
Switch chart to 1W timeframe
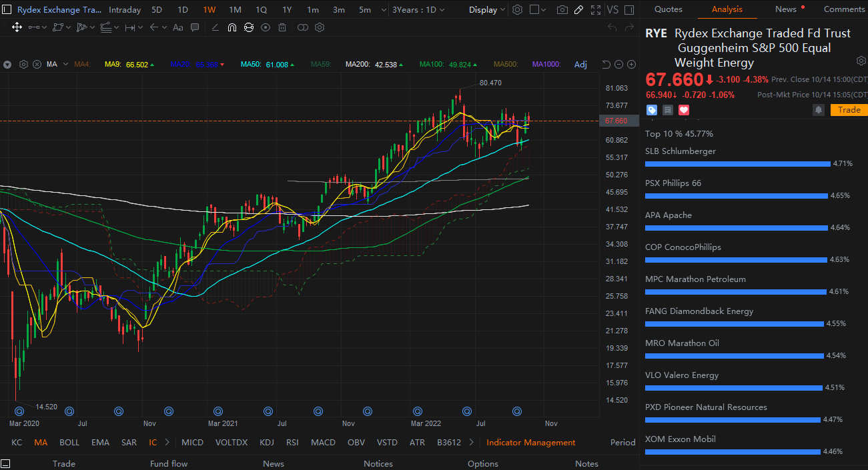(x=209, y=10)
